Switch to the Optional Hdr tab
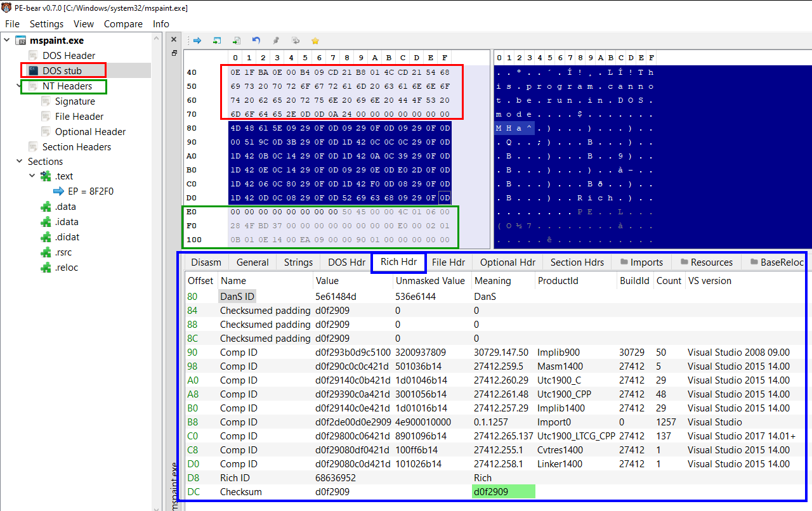 pyautogui.click(x=507, y=262)
